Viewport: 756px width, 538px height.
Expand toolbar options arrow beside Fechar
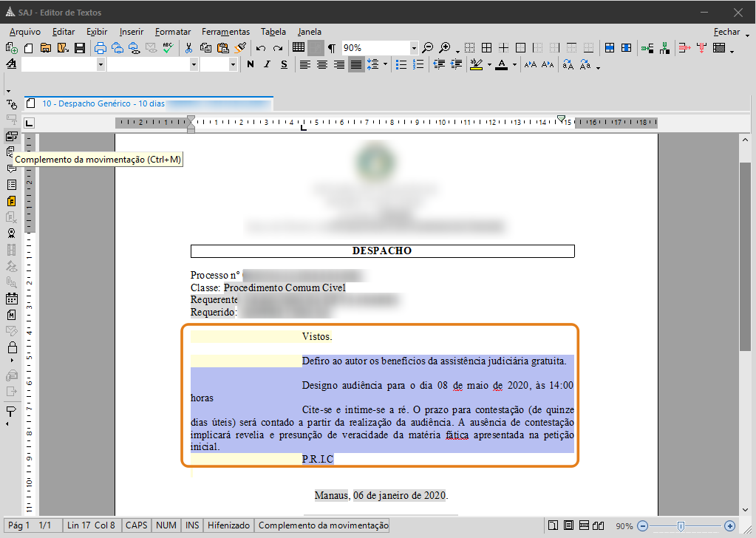748,35
